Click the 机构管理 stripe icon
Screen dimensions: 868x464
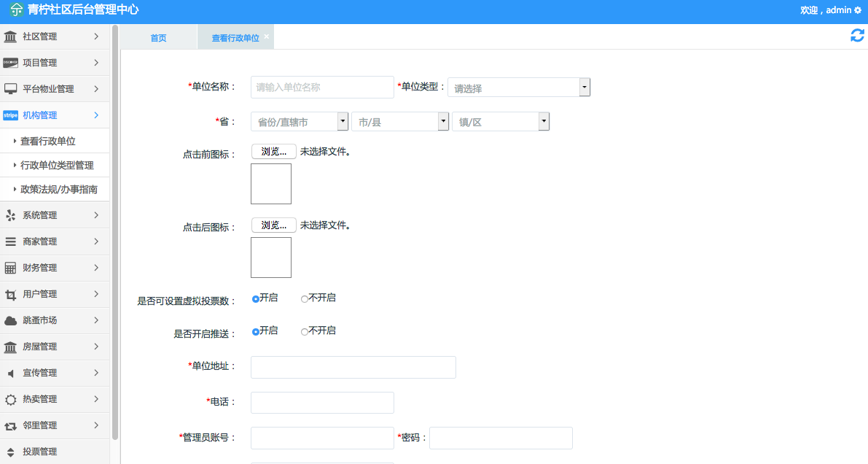(x=10, y=115)
